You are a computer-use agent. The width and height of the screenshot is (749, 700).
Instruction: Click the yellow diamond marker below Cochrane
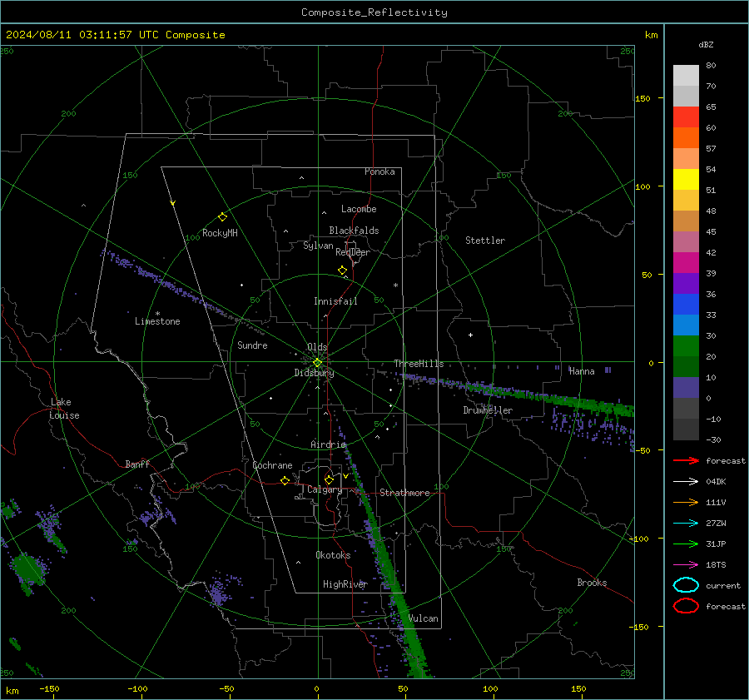pyautogui.click(x=285, y=480)
